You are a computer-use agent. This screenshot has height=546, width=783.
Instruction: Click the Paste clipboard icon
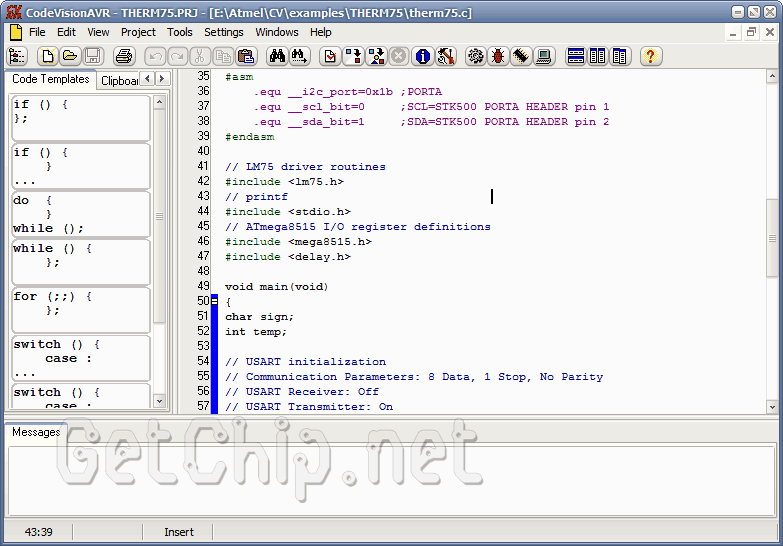tap(246, 56)
